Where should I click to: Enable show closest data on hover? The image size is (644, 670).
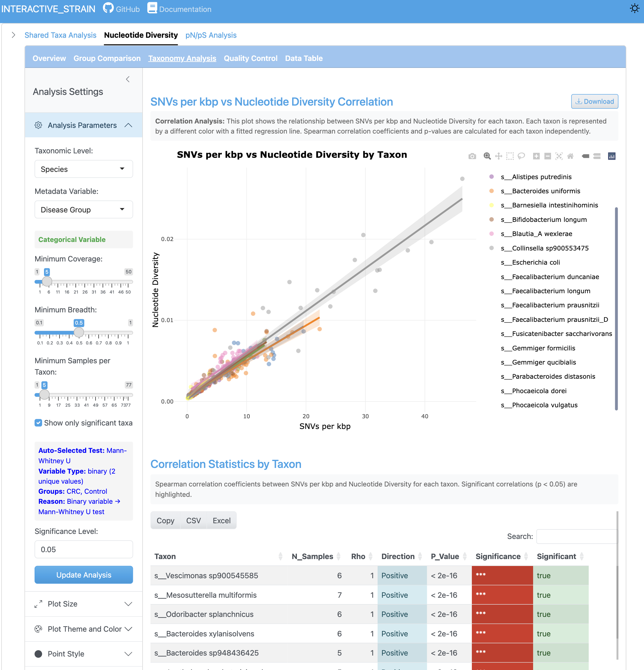(x=586, y=156)
